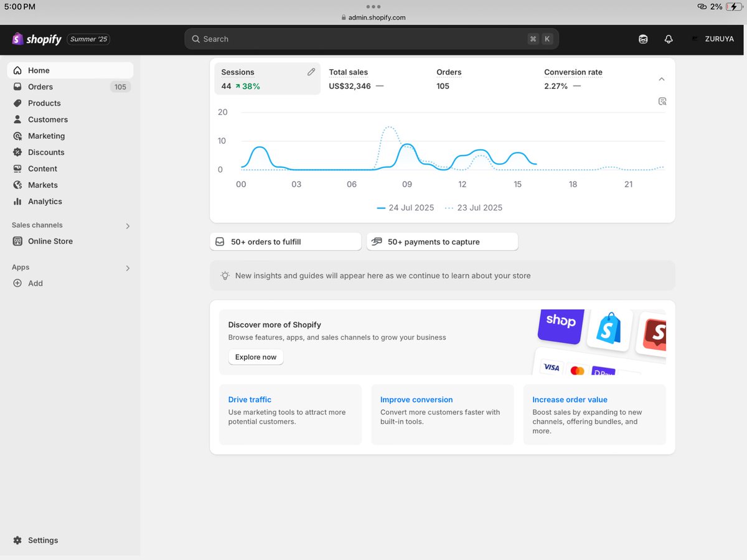747x560 pixels.
Task: Click the Settings gear icon
Action: click(x=17, y=540)
